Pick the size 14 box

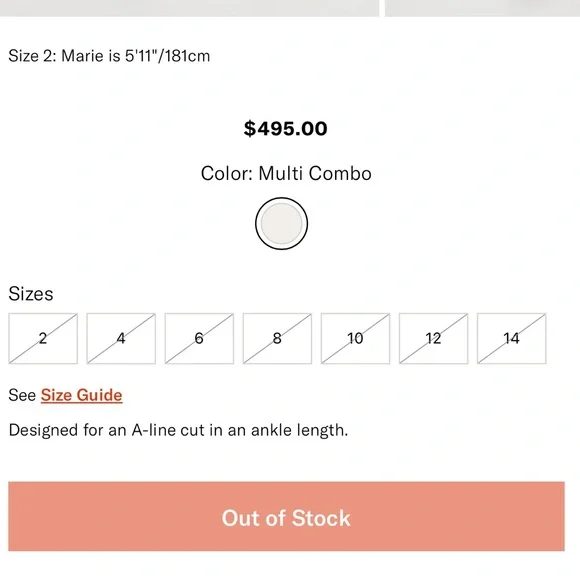[511, 338]
